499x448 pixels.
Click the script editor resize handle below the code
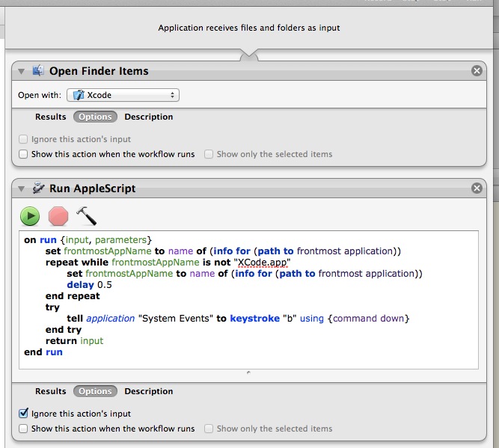pyautogui.click(x=248, y=372)
